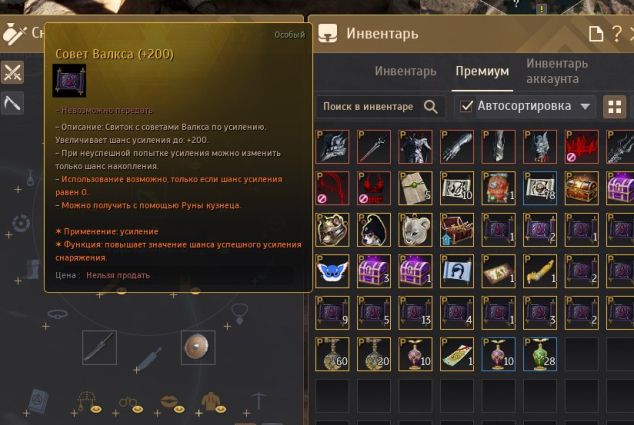Expand the Автосортировка dropdown arrow
Screen dimensions: 634x425
point(585,106)
